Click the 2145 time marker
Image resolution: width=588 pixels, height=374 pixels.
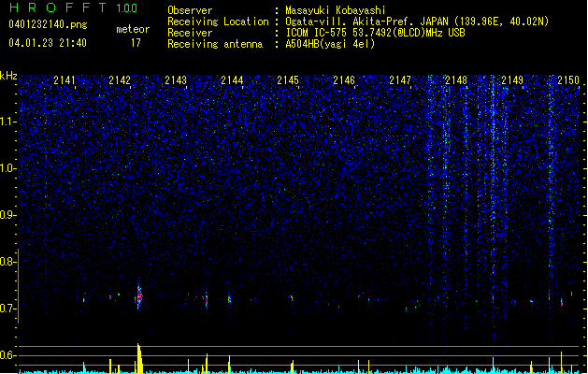(x=288, y=80)
